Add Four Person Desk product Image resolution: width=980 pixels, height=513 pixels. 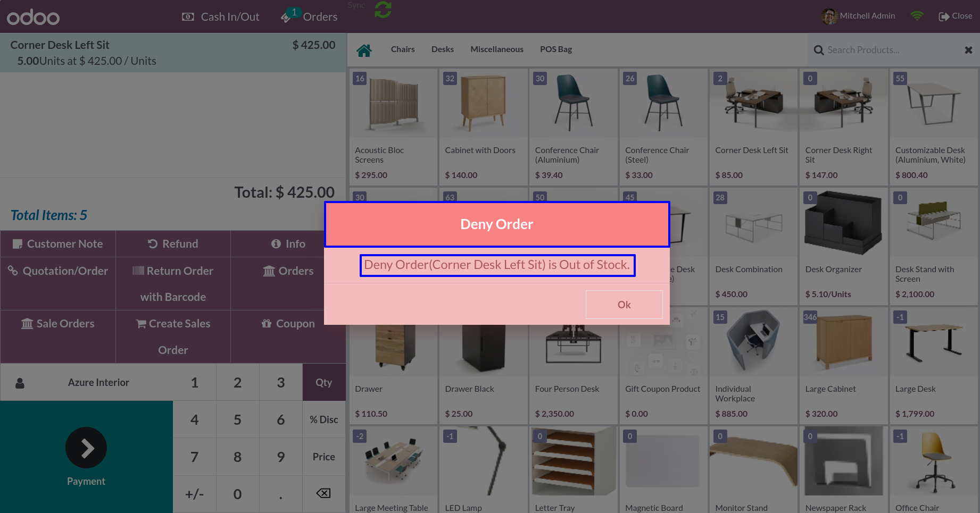[574, 375]
